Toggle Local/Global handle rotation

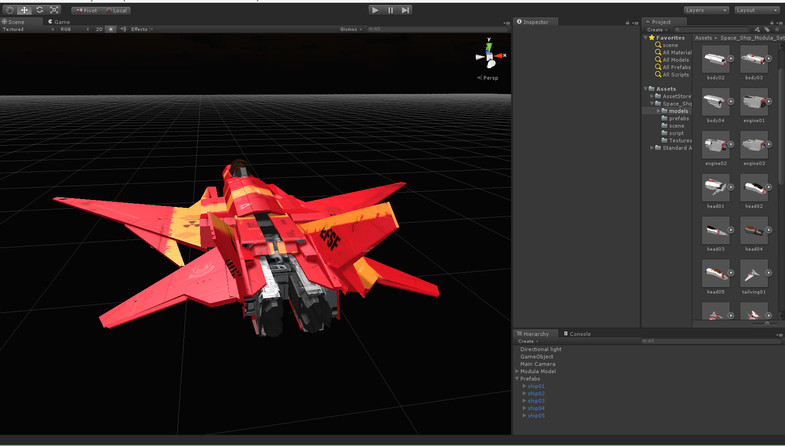click(117, 11)
